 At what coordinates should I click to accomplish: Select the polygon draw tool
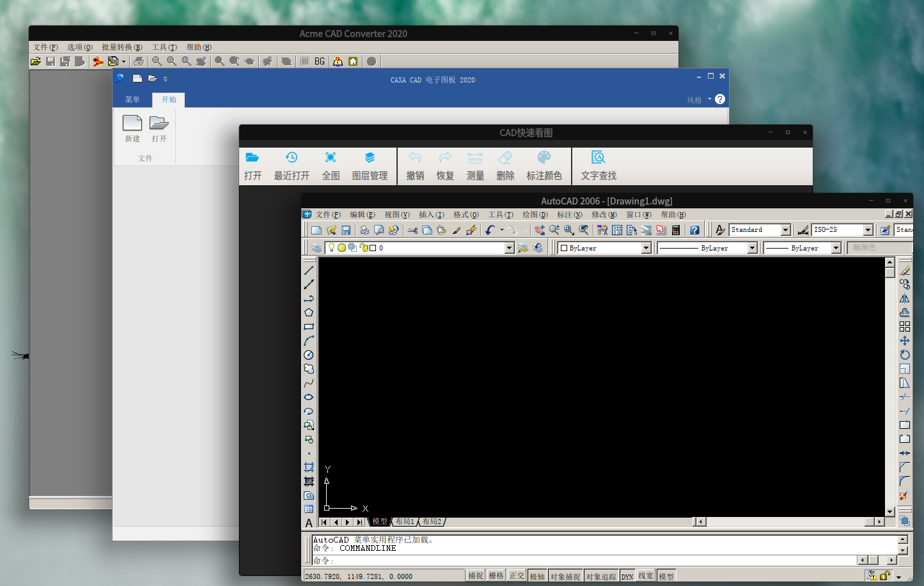[x=309, y=312]
